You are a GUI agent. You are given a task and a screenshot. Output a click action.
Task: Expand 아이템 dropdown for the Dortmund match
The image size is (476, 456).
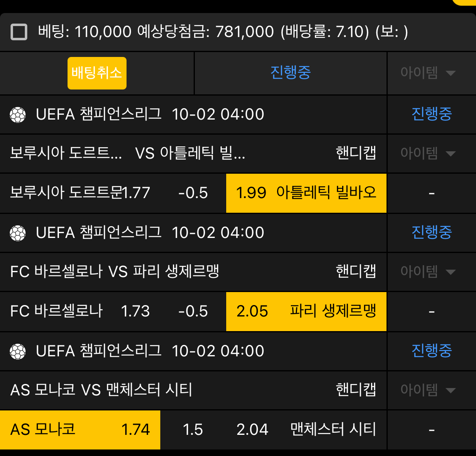point(428,153)
